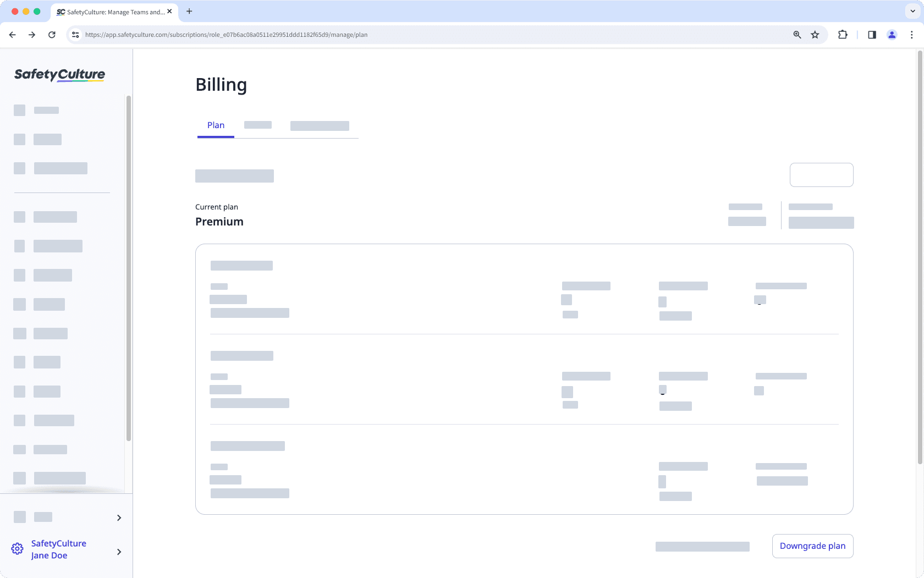The height and width of the screenshot is (578, 924).
Task: Open the browser three-dot menu
Action: 912,34
